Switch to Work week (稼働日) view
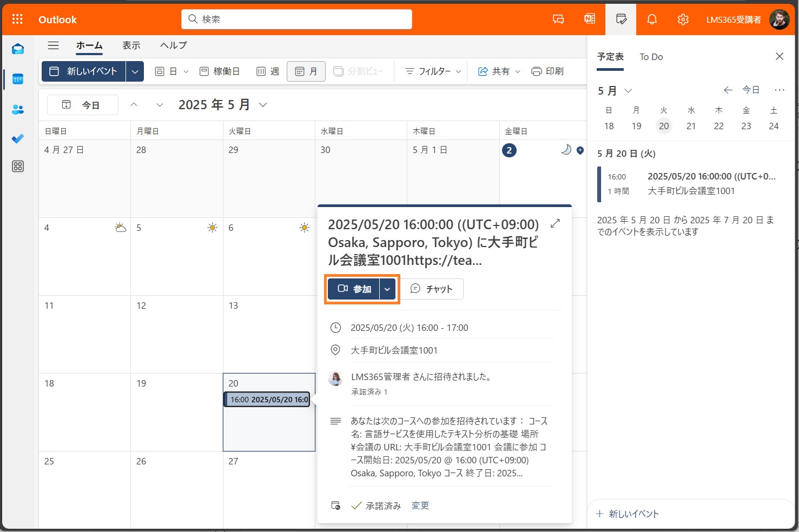 (220, 71)
